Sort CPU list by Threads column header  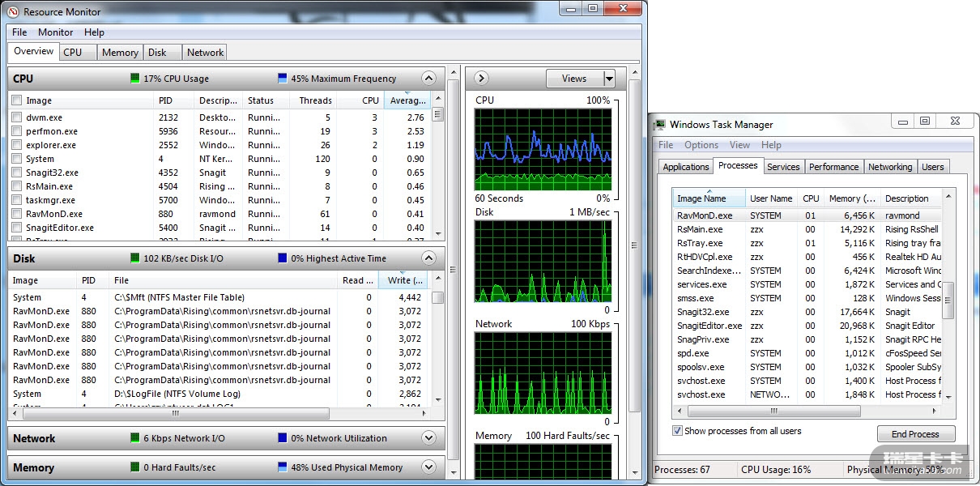[313, 100]
